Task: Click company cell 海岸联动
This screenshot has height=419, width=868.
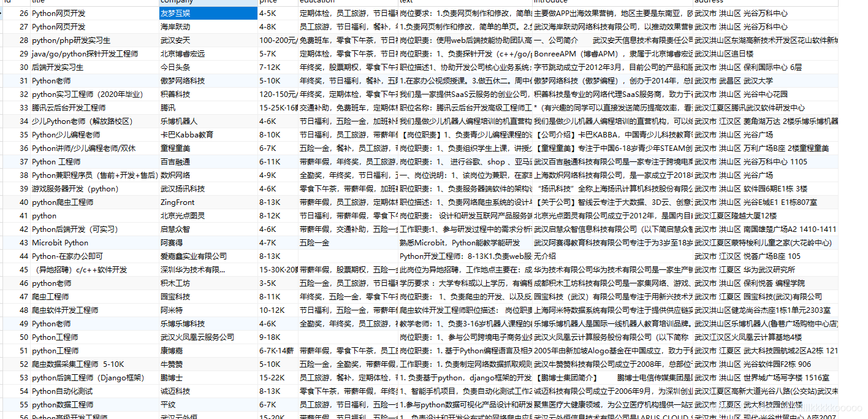Action: (x=208, y=26)
